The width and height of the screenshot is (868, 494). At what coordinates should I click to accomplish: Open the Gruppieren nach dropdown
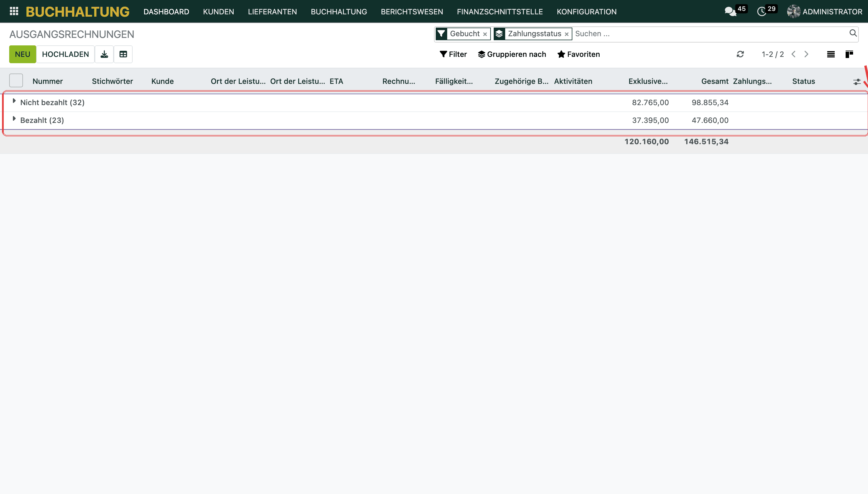512,54
